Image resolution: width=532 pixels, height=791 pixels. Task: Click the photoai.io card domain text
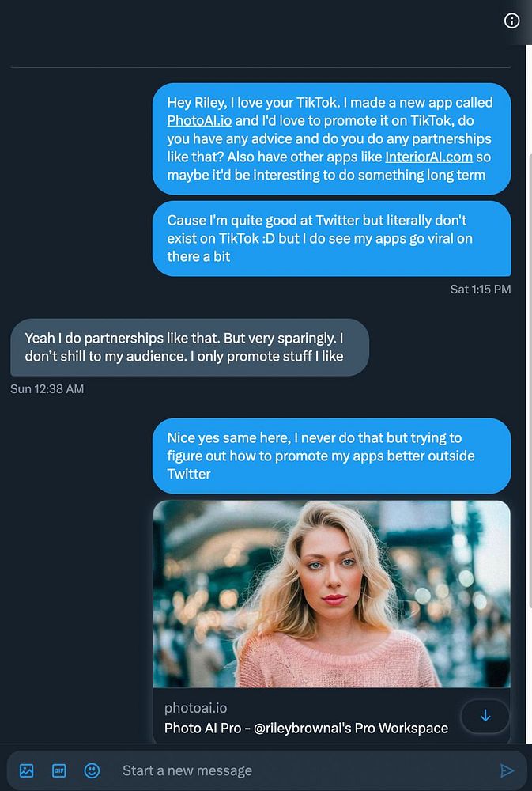(x=195, y=708)
